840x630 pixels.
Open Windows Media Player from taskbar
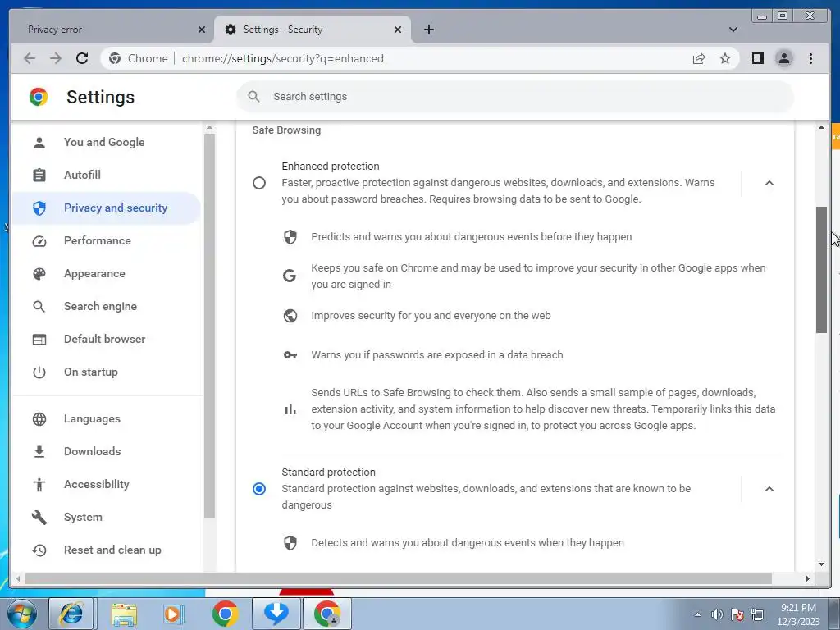(x=174, y=614)
